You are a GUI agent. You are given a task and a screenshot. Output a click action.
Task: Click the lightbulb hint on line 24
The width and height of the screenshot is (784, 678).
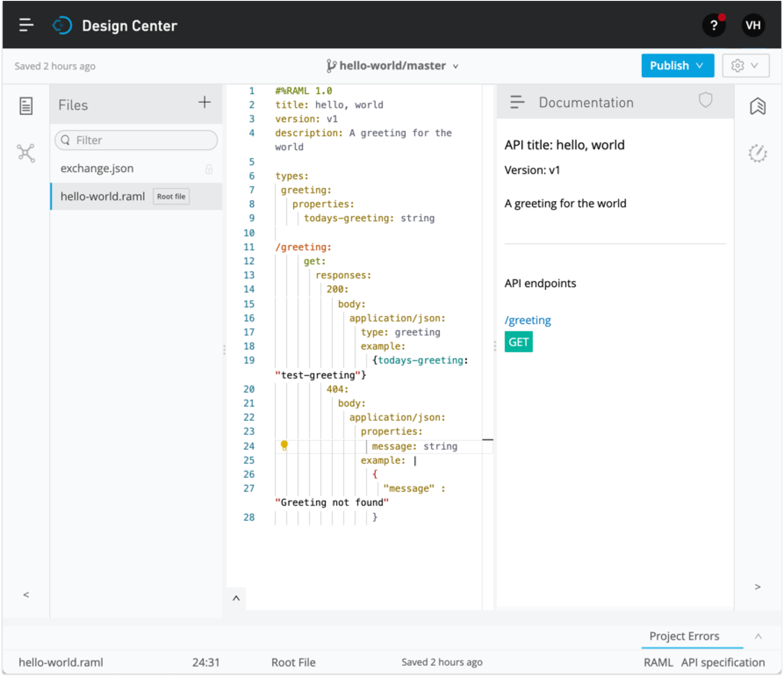(x=284, y=446)
